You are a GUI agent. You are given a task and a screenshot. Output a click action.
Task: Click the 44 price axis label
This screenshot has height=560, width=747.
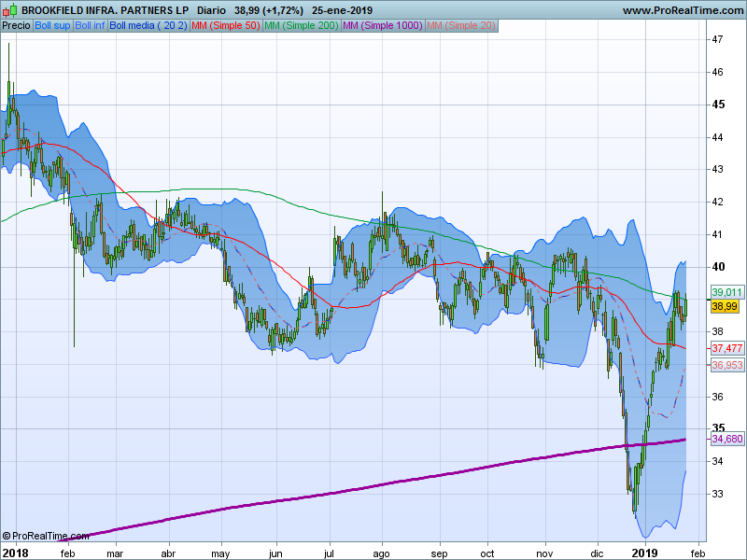(x=717, y=137)
